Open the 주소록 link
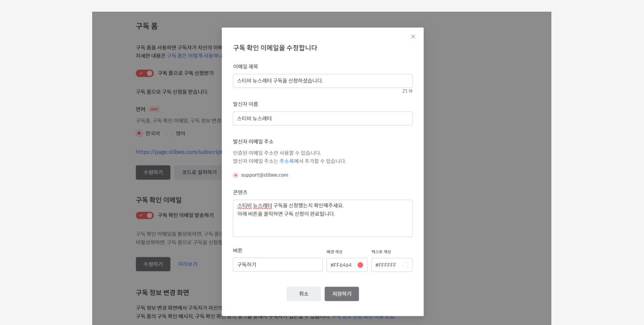 click(286, 161)
